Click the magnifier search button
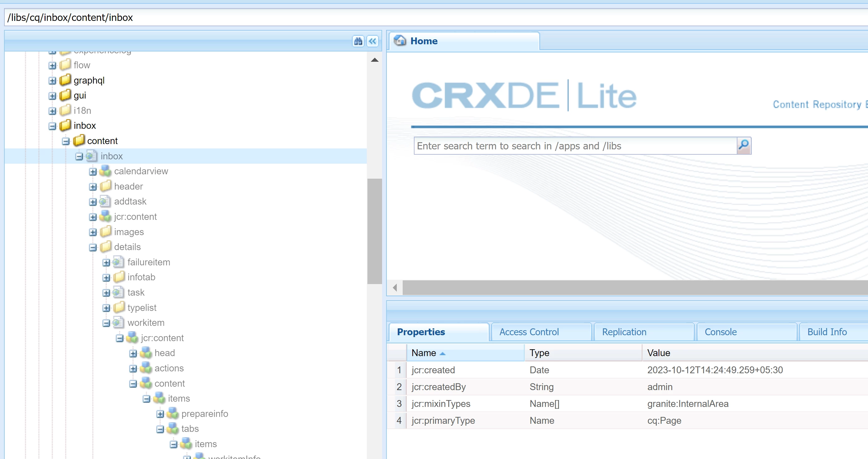868x459 pixels. [744, 146]
